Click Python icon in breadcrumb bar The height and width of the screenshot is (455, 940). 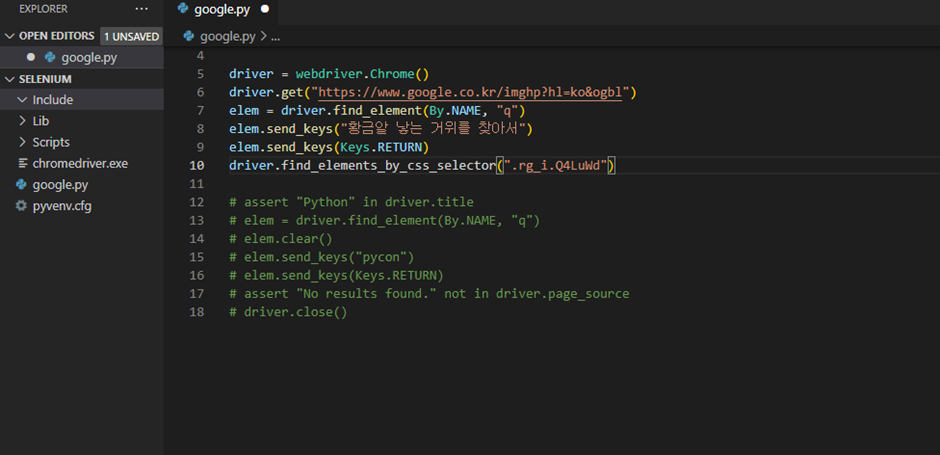[x=189, y=36]
